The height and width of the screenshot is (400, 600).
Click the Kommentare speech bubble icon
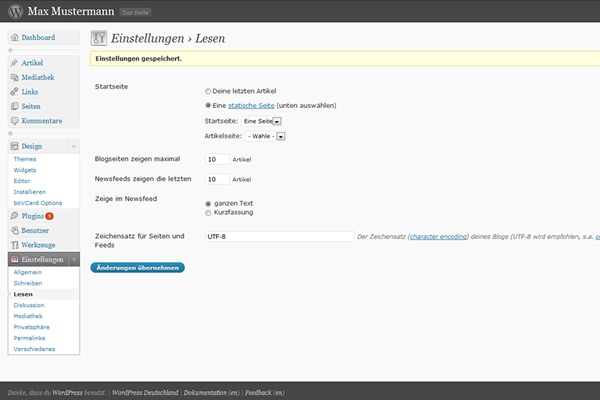click(x=14, y=121)
